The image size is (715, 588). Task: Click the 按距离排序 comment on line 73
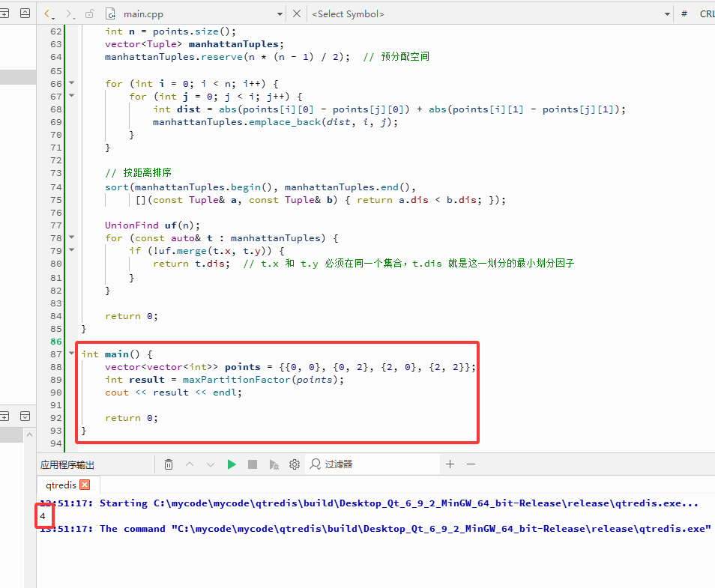point(148,173)
